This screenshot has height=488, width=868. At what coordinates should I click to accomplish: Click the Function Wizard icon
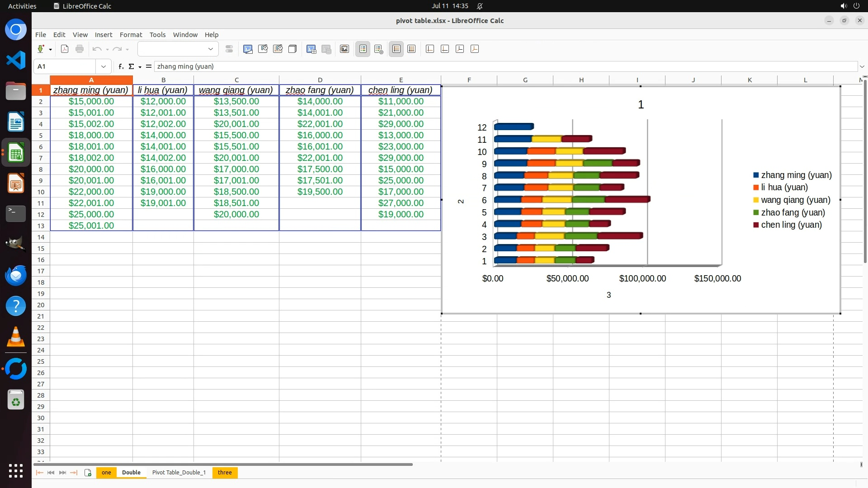click(x=121, y=66)
